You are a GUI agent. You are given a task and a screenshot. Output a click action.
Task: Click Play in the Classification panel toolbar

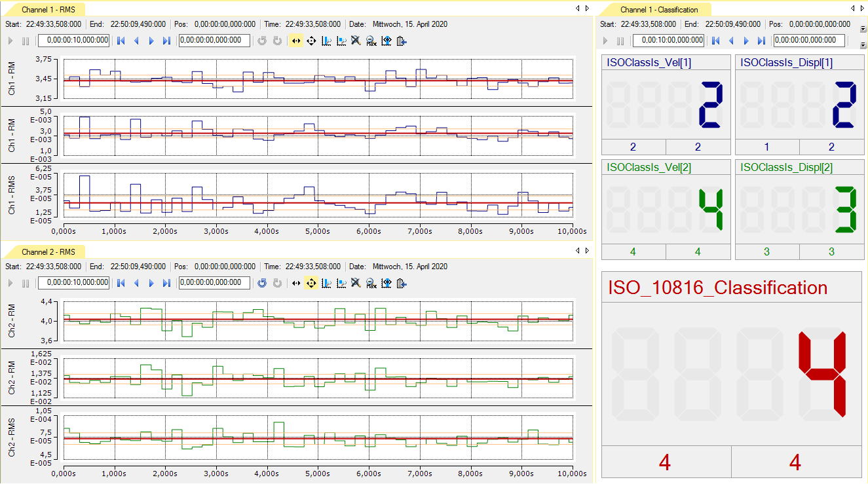(x=605, y=41)
